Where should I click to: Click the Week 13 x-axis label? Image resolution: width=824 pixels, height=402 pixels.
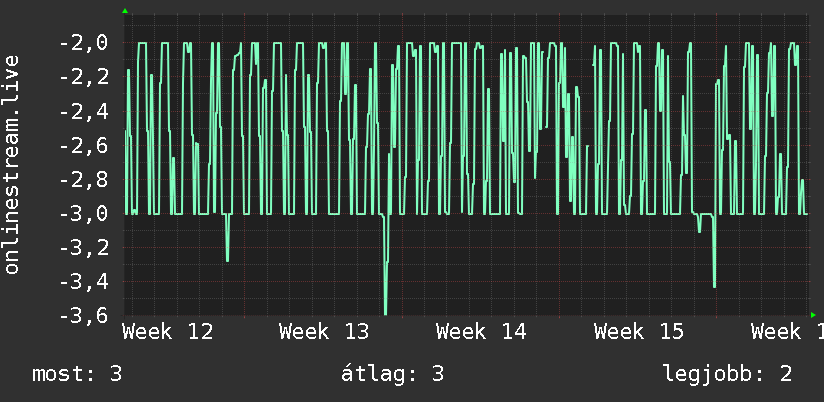coord(324,332)
